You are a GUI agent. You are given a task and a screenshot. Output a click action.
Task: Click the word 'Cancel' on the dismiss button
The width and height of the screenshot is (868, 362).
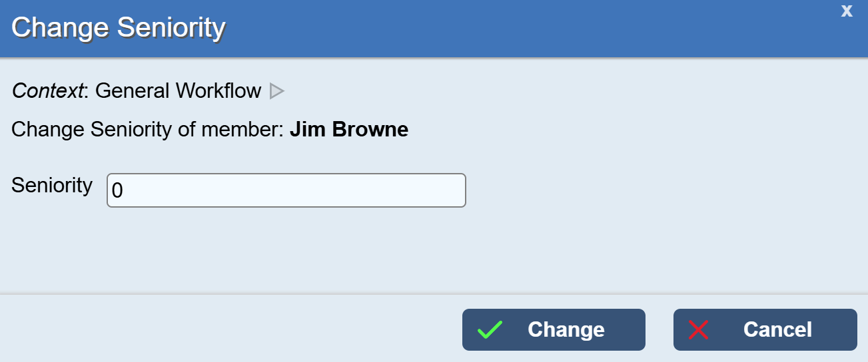777,330
